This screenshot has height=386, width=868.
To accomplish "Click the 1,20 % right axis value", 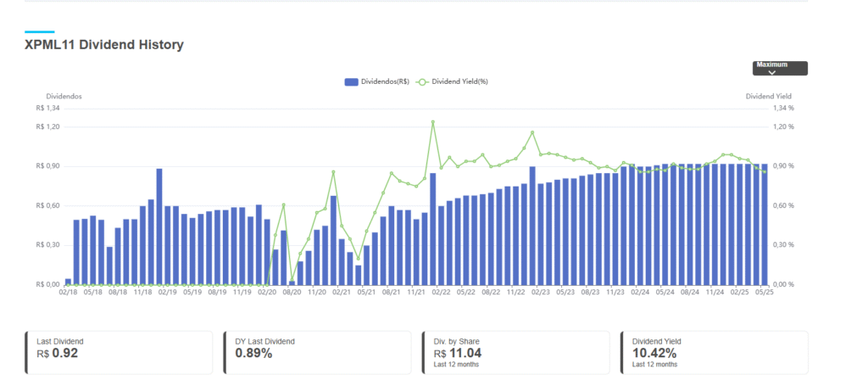I will [784, 126].
